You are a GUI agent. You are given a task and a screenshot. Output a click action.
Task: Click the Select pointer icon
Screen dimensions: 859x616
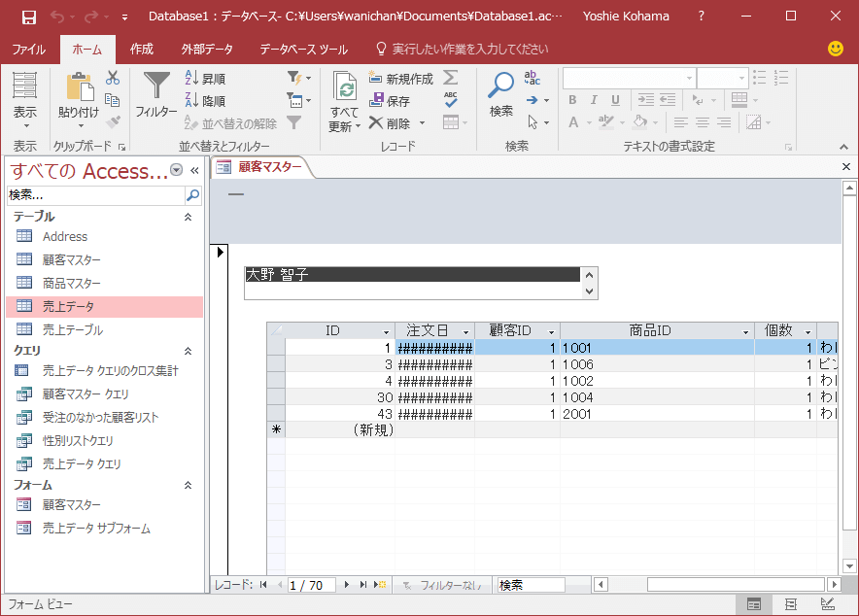point(533,122)
